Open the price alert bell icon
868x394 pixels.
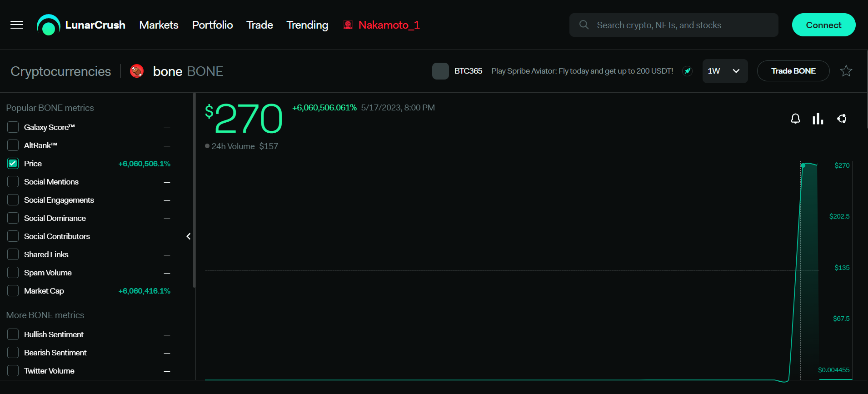click(795, 119)
